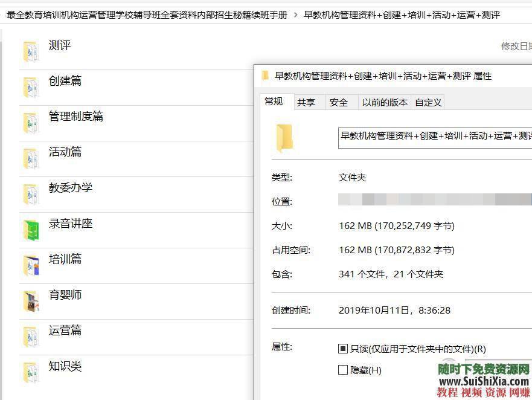Viewport: 532px width, 400px height.
Task: Switch to the 安全 tab
Action: tap(340, 102)
